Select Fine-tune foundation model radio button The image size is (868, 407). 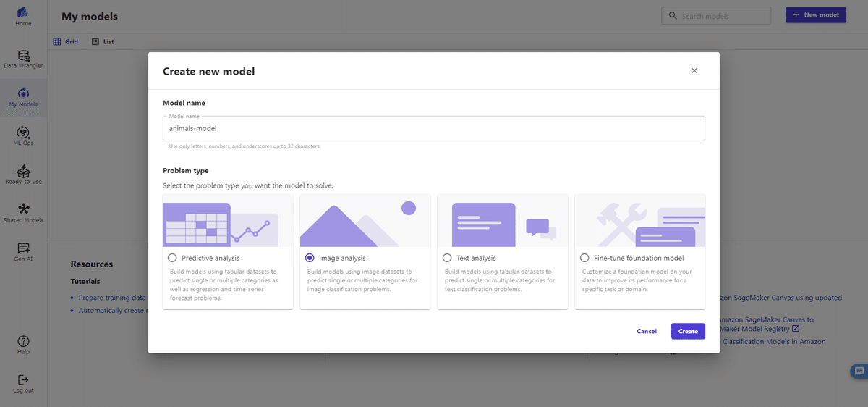[584, 258]
